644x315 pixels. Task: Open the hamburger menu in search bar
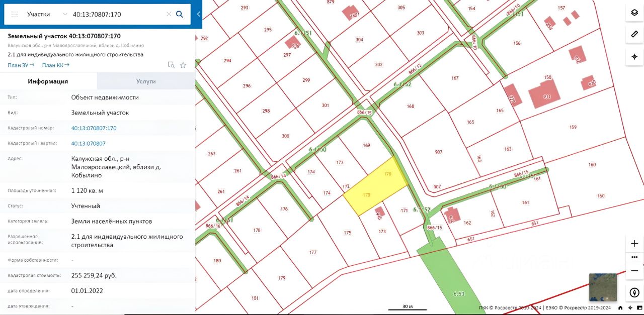[14, 14]
